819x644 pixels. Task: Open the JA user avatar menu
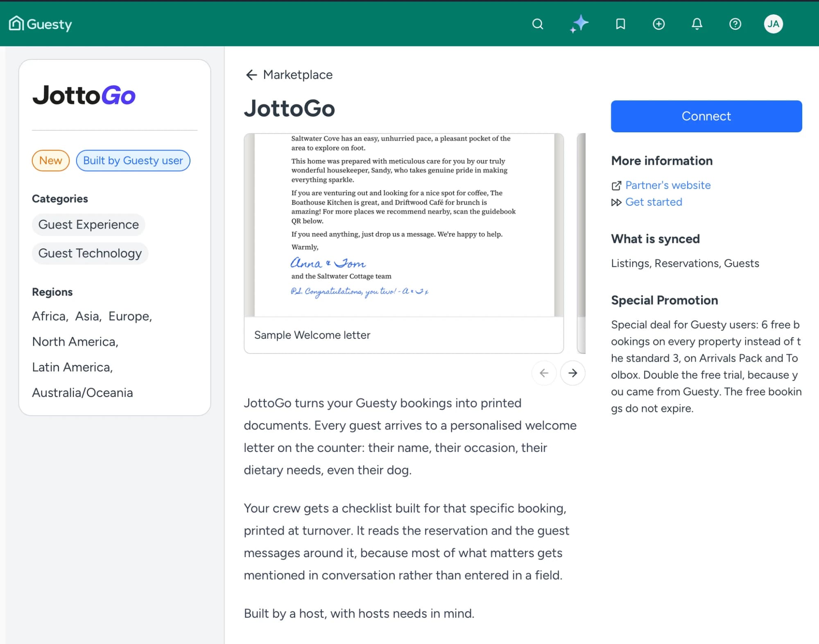click(x=773, y=24)
